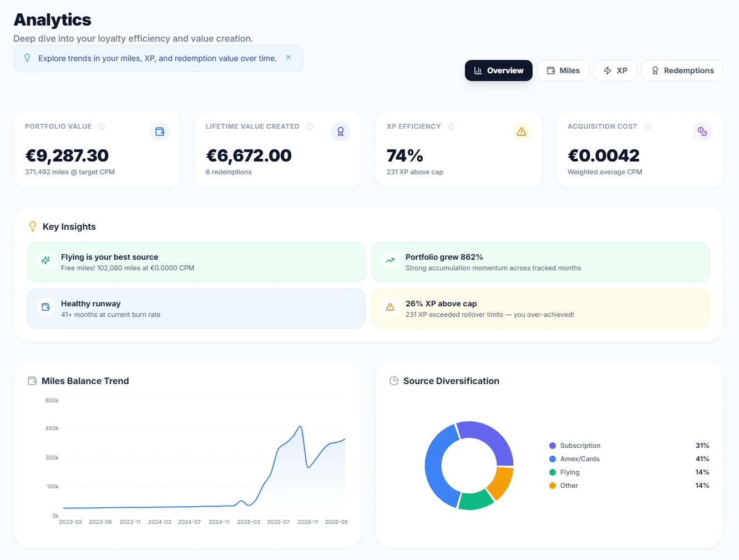Toggle the Amex/Cards legend entry
739x560 pixels.
pos(580,458)
